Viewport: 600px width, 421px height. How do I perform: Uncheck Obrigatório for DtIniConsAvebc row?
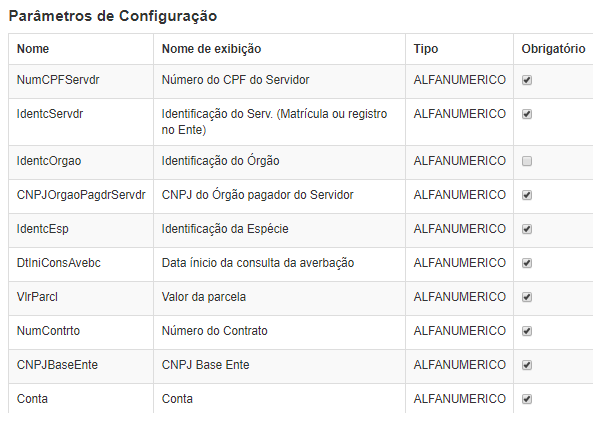tap(527, 263)
